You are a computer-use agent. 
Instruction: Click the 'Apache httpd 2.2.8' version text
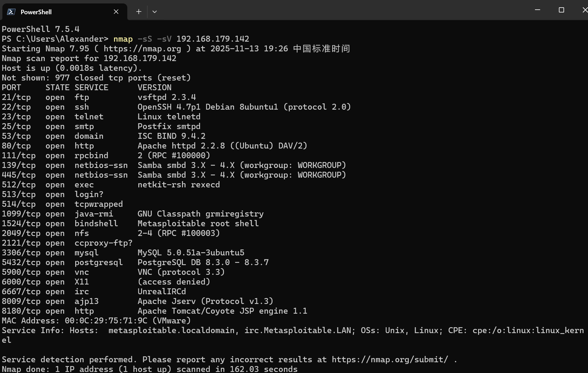pyautogui.click(x=181, y=146)
